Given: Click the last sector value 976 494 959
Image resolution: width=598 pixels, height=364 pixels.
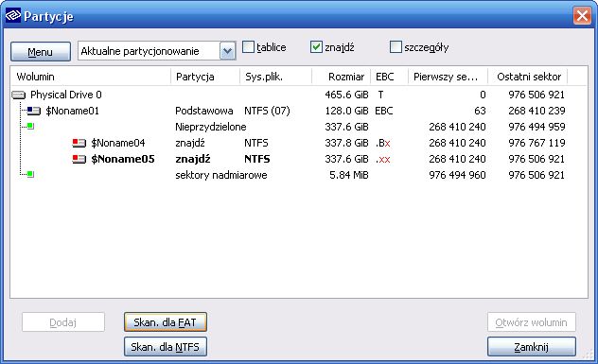Looking at the screenshot, I should tap(536, 127).
